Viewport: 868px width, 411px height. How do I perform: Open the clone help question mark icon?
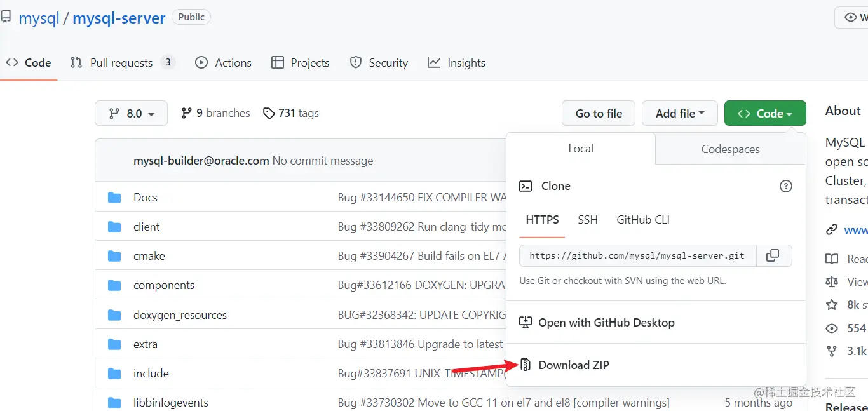coord(786,186)
